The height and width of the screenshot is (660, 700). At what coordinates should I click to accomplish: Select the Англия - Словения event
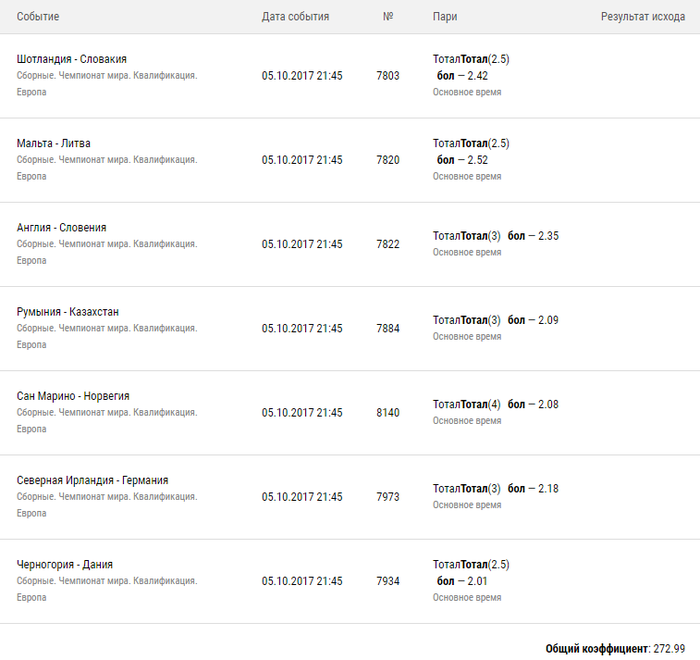click(62, 227)
